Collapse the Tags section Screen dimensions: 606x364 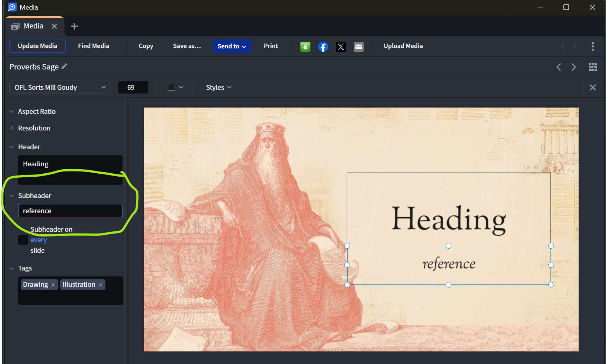pos(11,268)
